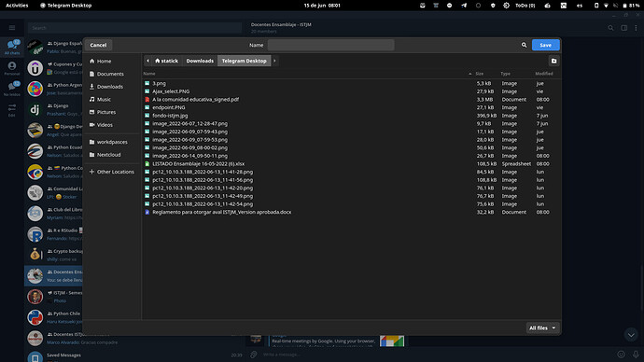Open the emoji picker in Telegram
This screenshot has width=644, height=362.
click(x=621, y=355)
